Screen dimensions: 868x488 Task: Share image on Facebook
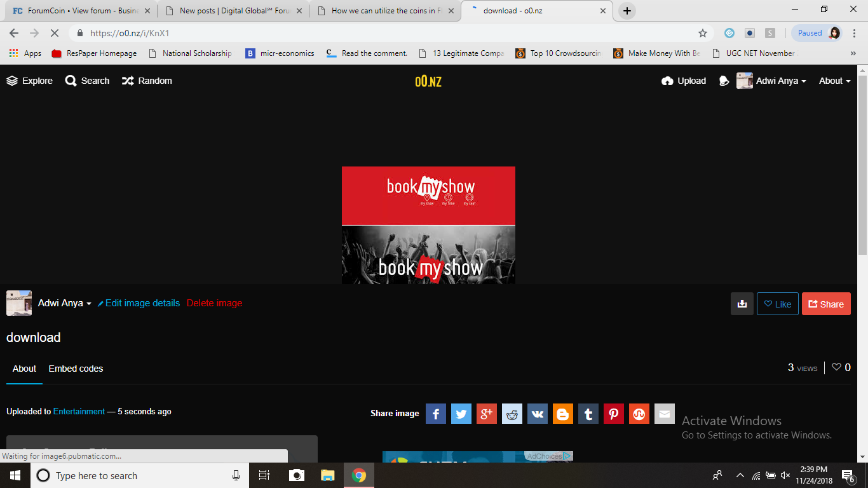436,414
